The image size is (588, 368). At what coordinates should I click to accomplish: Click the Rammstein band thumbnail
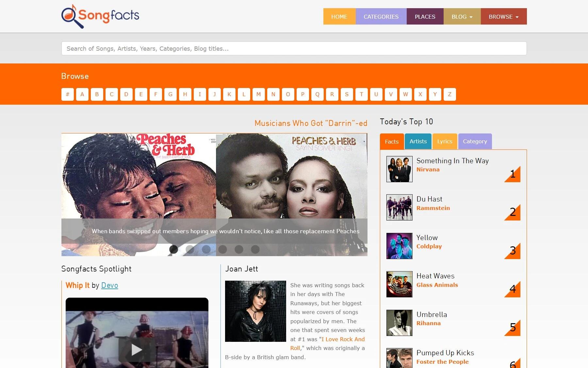click(x=399, y=207)
